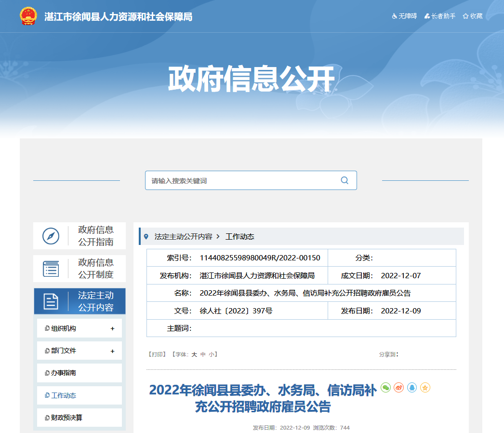Image resolution: width=504 pixels, height=433 pixels.
Task: Open 办事指南 sidebar item
Action: [x=63, y=373]
